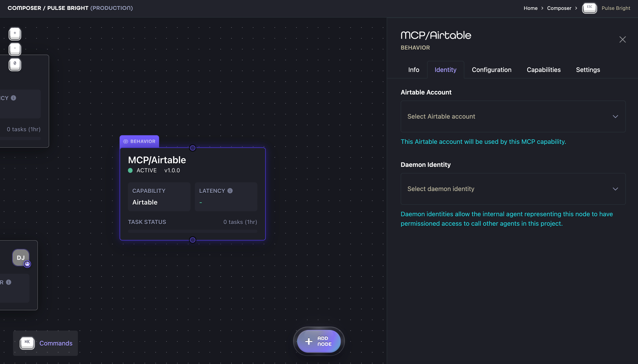
Task: Click the TASK STATUS label
Action: [x=147, y=222]
